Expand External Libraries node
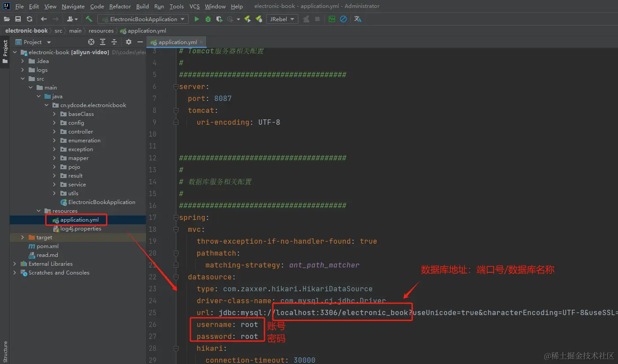Viewport: 618px width, 364px height. pos(15,264)
